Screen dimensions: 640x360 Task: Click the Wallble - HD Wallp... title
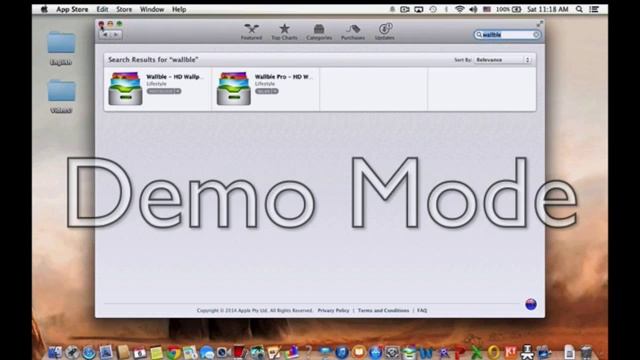(x=175, y=77)
